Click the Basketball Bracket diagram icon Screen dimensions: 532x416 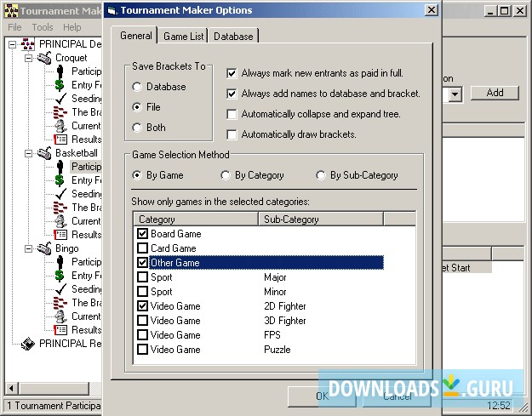point(60,208)
